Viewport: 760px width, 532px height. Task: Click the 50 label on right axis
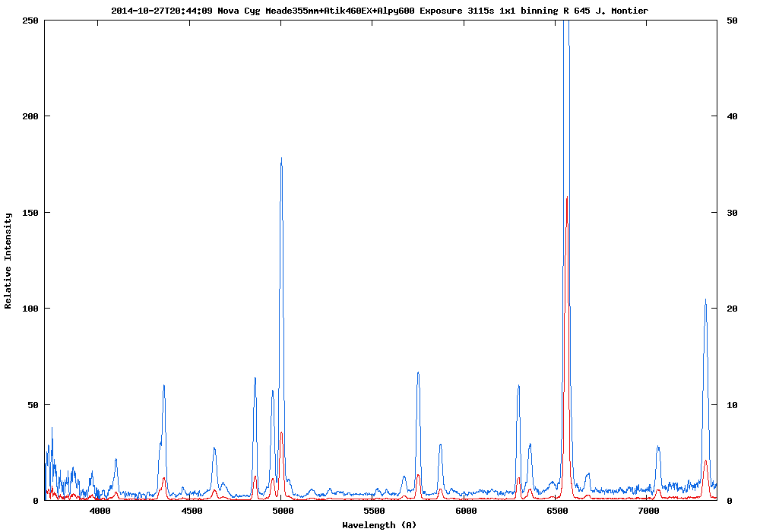[x=733, y=21]
